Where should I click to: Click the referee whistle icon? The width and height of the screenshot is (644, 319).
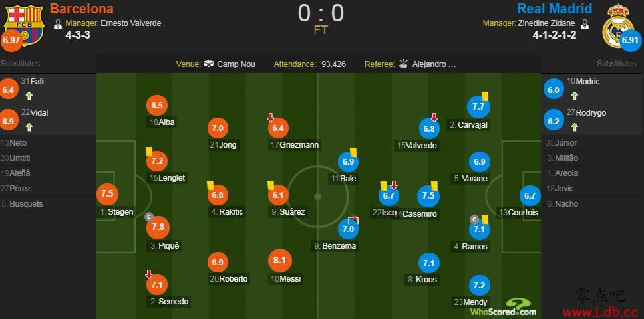[x=403, y=64]
